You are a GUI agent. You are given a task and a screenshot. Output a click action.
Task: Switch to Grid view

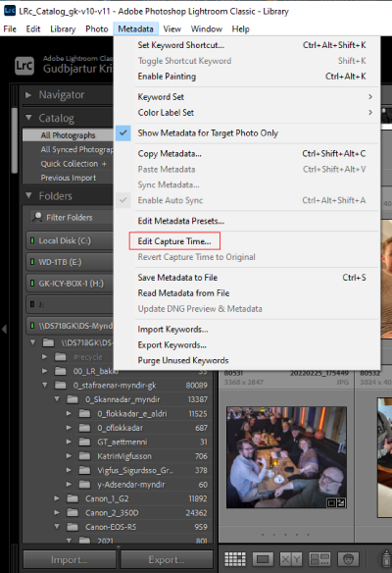[234, 558]
